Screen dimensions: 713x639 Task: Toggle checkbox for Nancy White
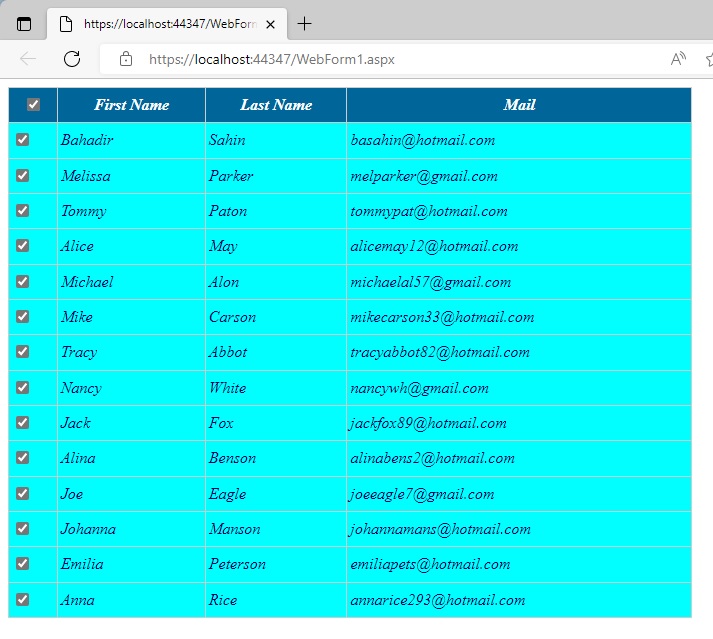pyautogui.click(x=22, y=387)
